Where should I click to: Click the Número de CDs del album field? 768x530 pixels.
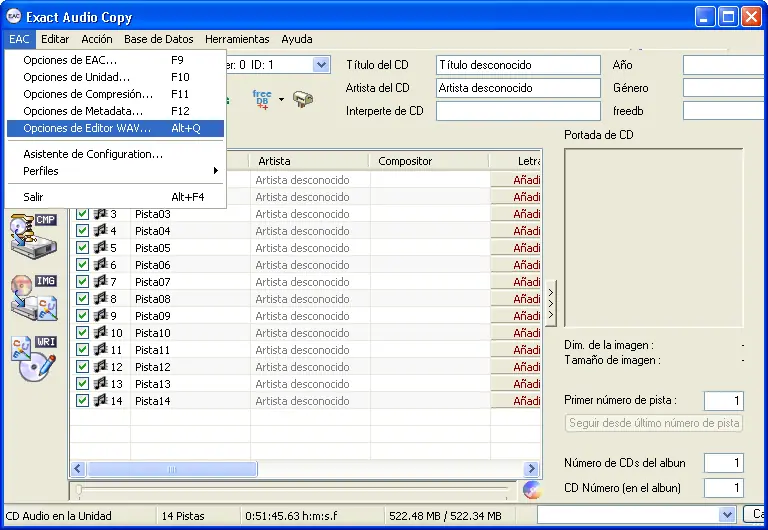[723, 463]
